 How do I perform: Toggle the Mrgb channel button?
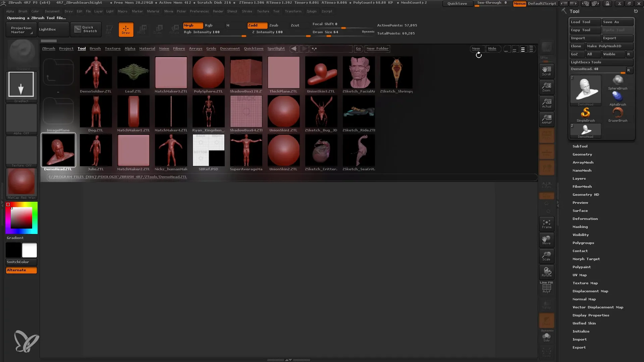[x=189, y=25]
